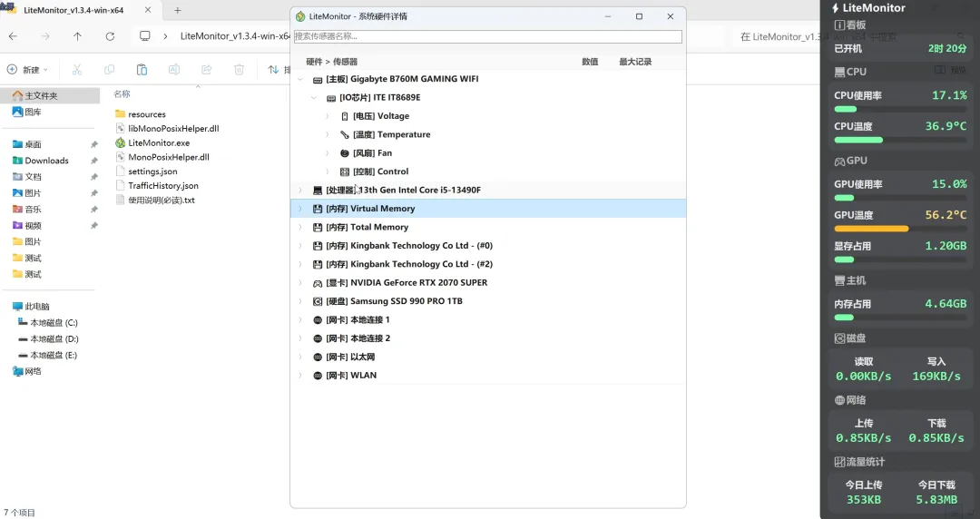Screen dimensions: 980x519
Task: Expand the Intel Core i5-13490F node
Action: (x=300, y=191)
